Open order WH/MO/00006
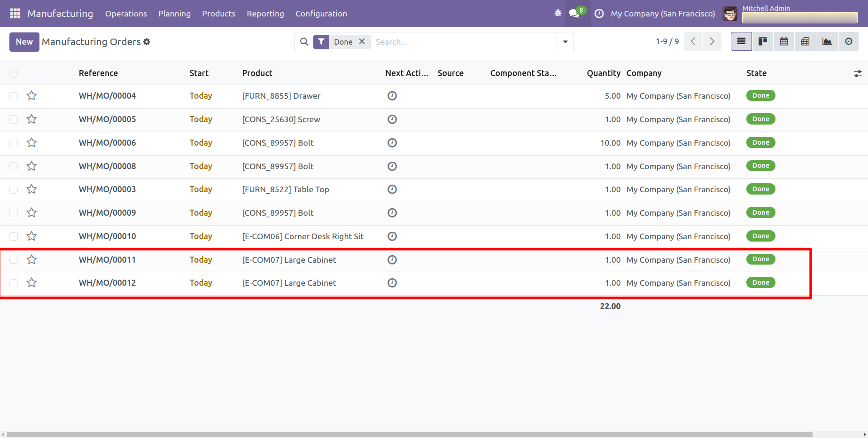Viewport: 868px width, 438px height. pos(107,143)
